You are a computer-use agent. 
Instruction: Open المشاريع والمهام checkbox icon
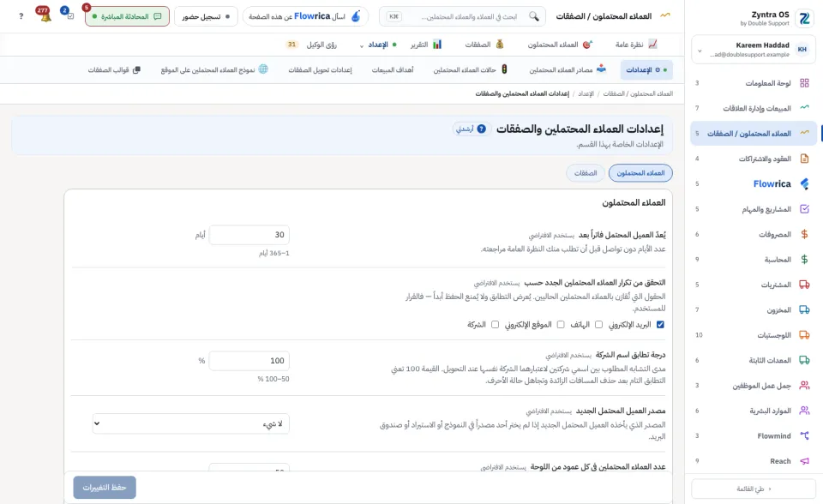804,209
